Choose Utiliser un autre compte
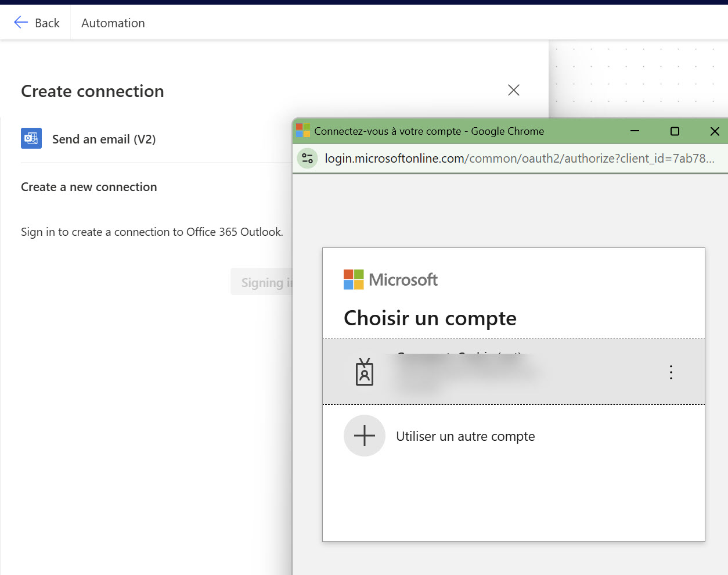The image size is (728, 575). pyautogui.click(x=466, y=436)
